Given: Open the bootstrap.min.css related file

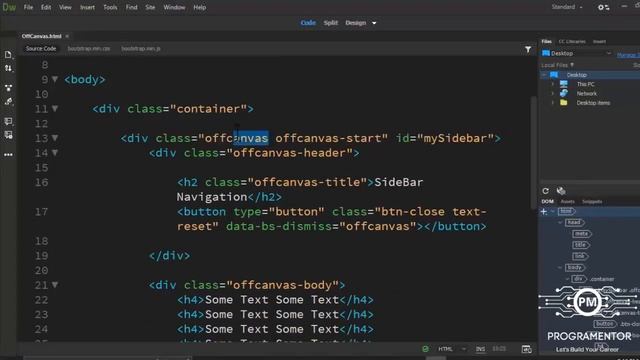Looking at the screenshot, I should tap(89, 49).
